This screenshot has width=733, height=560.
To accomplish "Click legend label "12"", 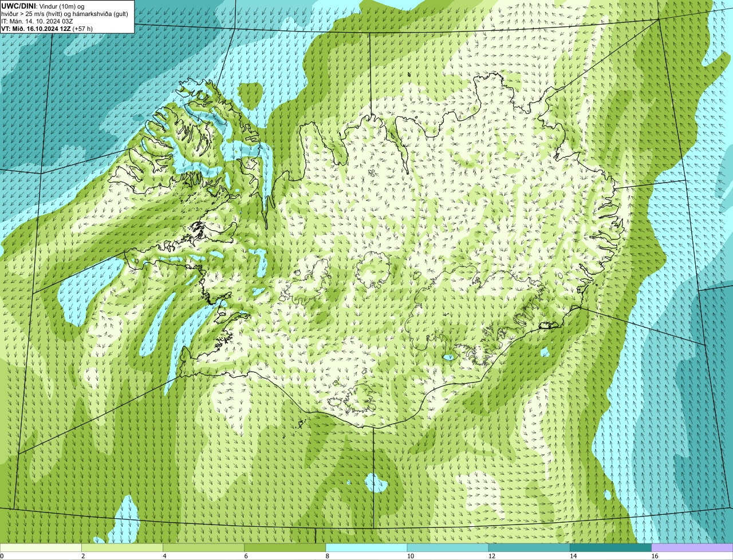I will click(492, 556).
